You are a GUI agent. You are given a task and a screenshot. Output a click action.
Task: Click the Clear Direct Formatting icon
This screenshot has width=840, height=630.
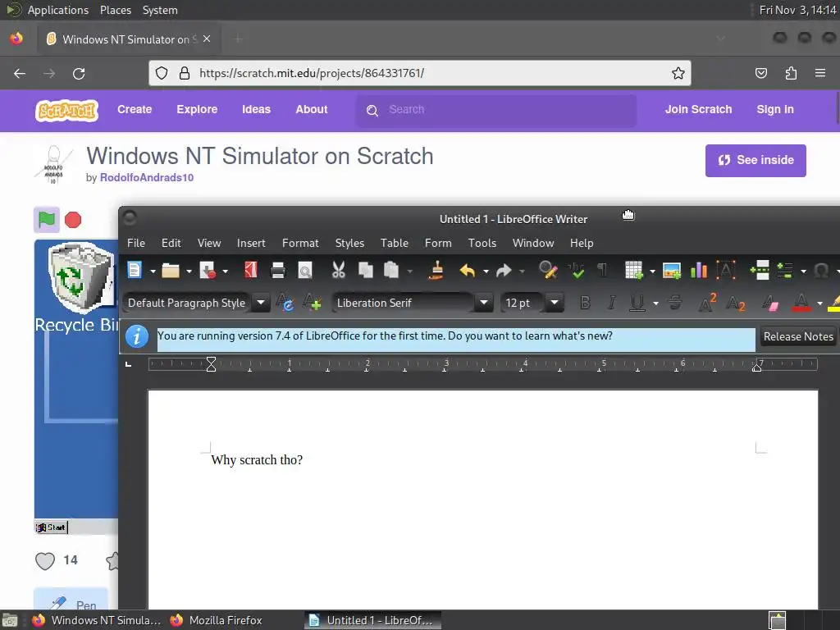click(769, 304)
